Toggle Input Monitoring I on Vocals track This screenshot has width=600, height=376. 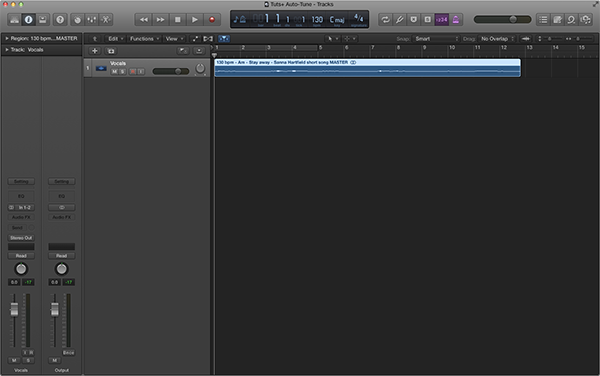pyautogui.click(x=141, y=72)
